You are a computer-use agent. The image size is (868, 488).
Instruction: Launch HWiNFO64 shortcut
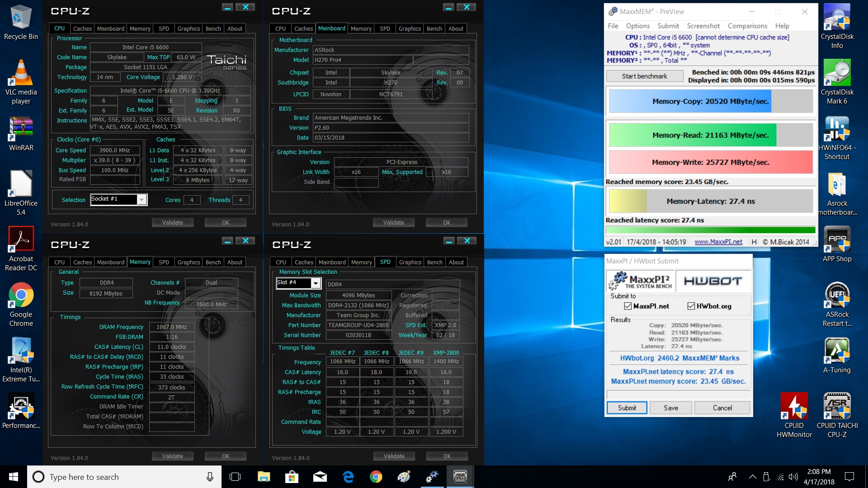click(x=837, y=138)
